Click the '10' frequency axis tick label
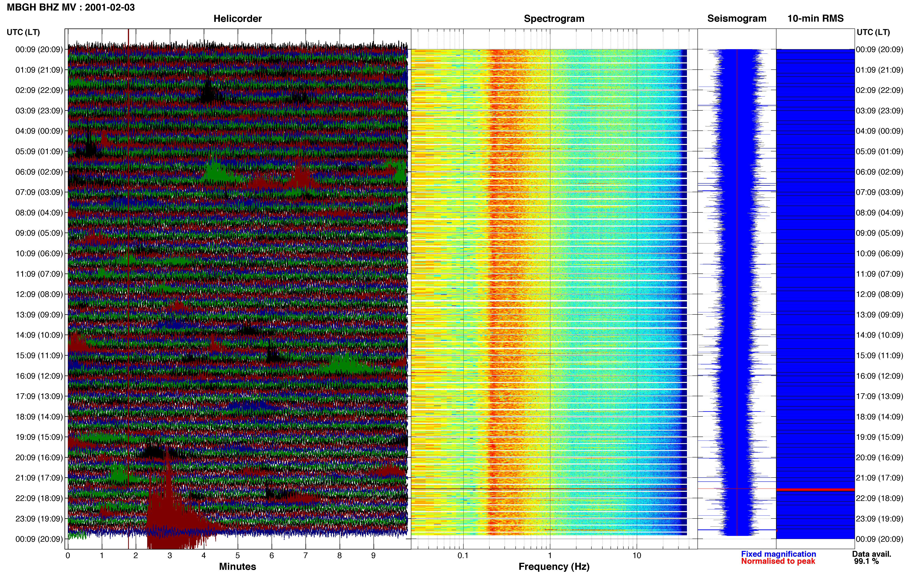This screenshot has width=924, height=578. pyautogui.click(x=637, y=555)
